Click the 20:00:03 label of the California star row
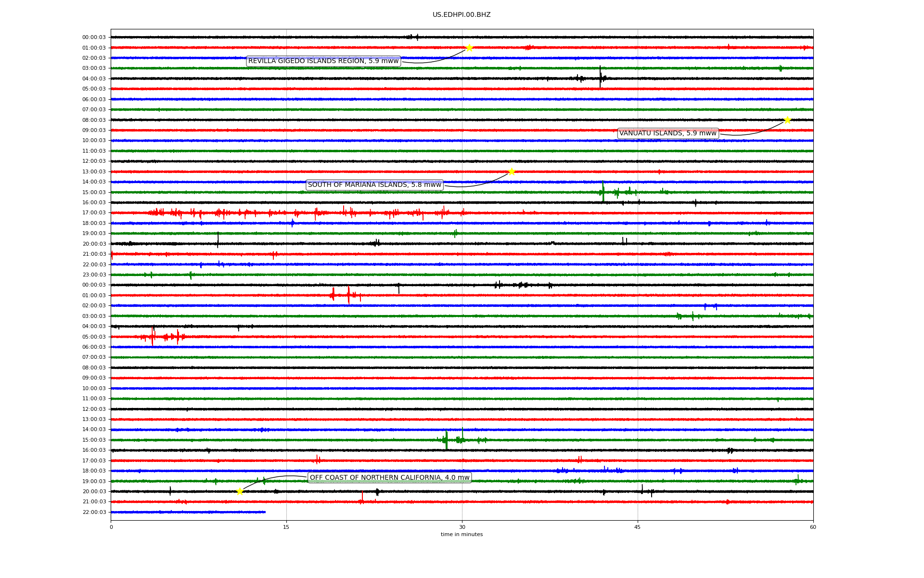Image resolution: width=924 pixels, height=578 pixels. tap(94, 492)
